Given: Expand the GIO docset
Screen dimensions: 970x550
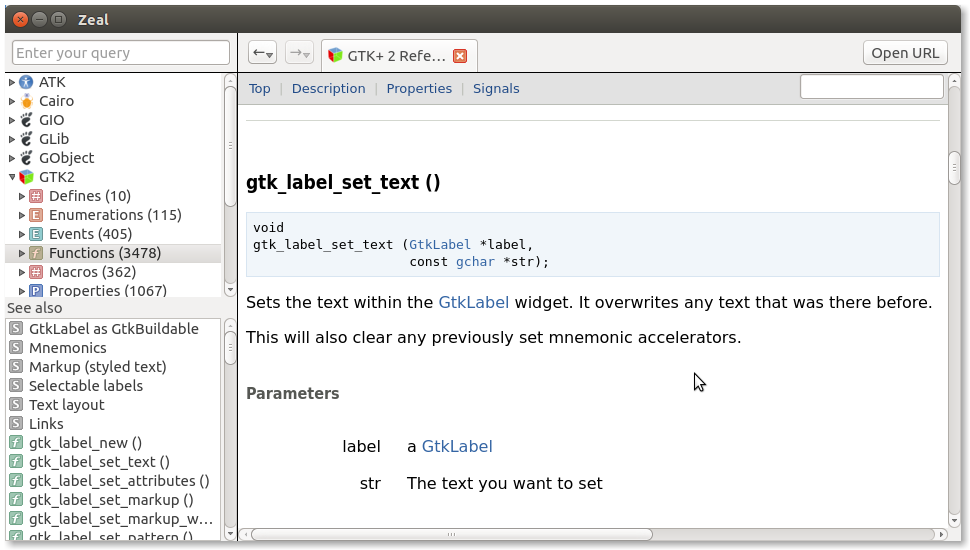Looking at the screenshot, I should 12,120.
